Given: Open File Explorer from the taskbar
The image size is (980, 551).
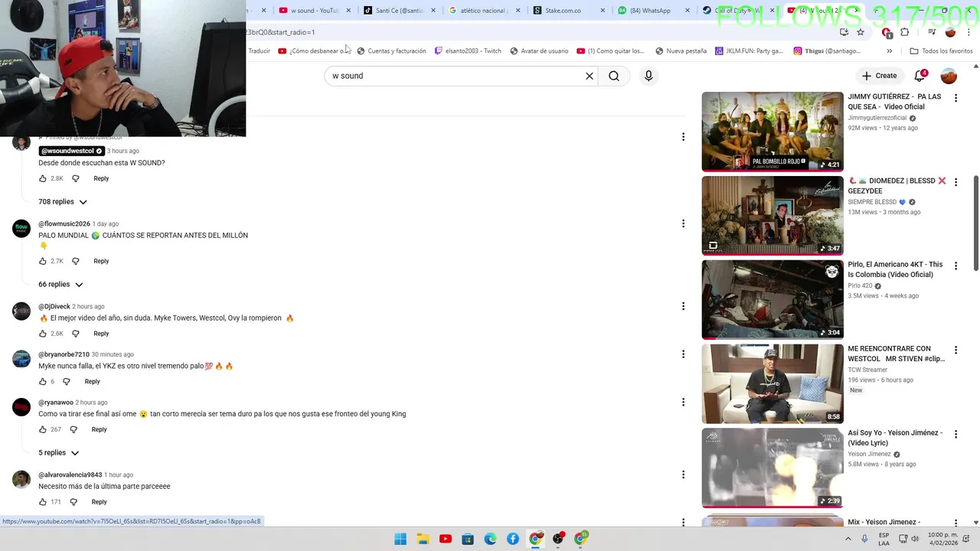Looking at the screenshot, I should tap(423, 539).
